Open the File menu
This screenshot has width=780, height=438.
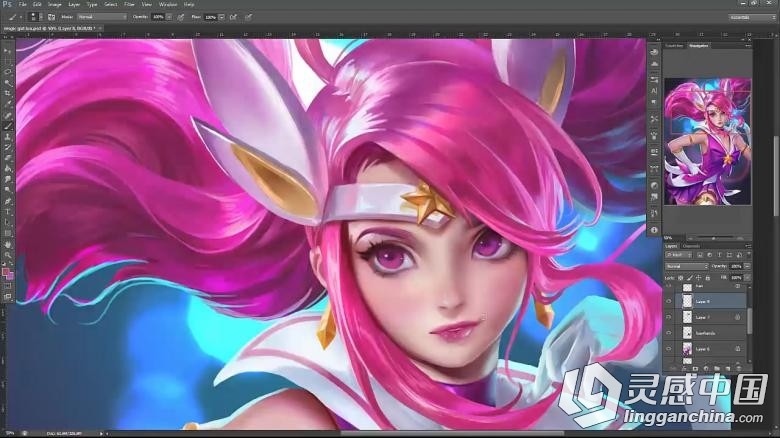pyautogui.click(x=22, y=4)
